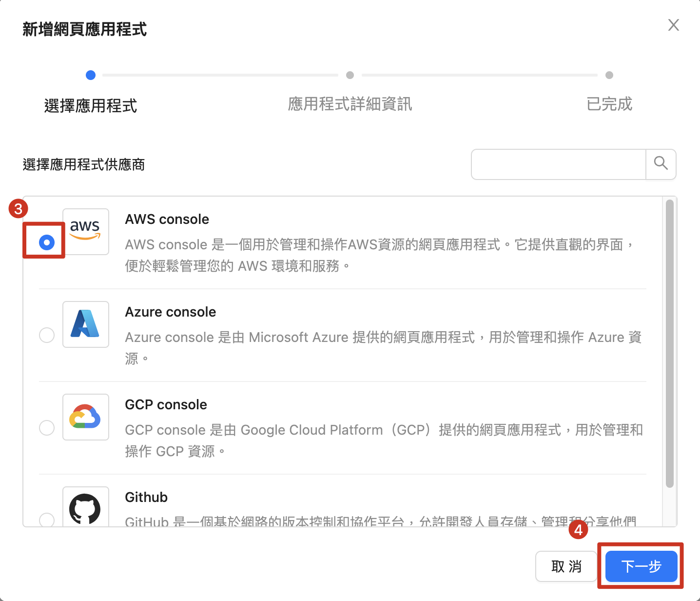The image size is (700, 601).
Task: Click the provider list vertical scrollbar
Action: 669,341
